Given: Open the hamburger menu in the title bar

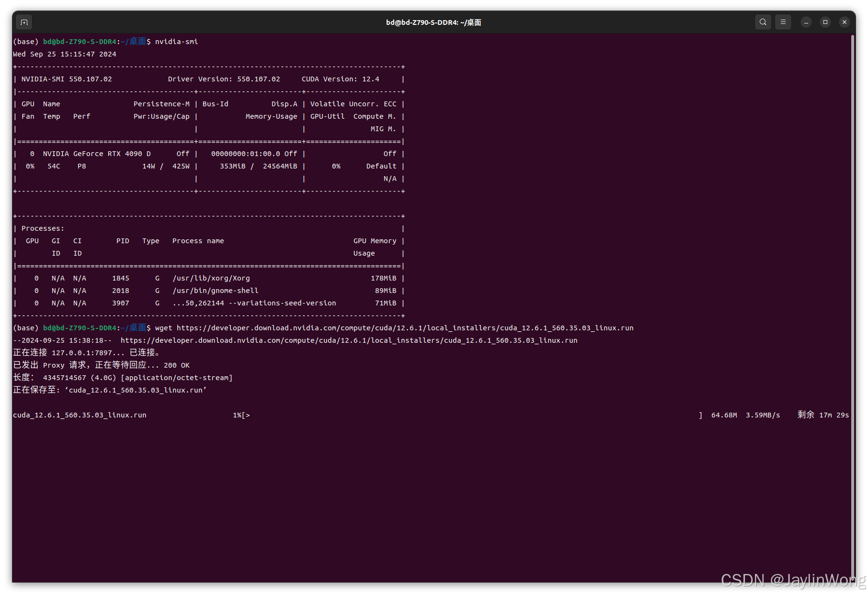Looking at the screenshot, I should [x=783, y=22].
